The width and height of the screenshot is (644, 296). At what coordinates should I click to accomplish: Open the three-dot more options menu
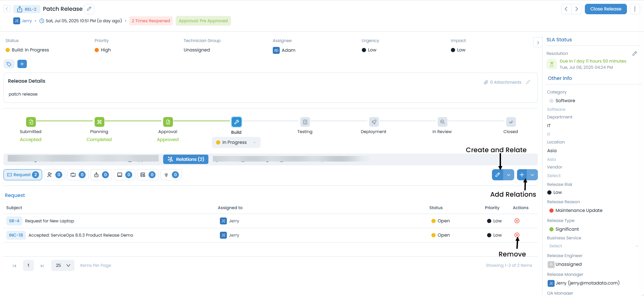pos(635,9)
